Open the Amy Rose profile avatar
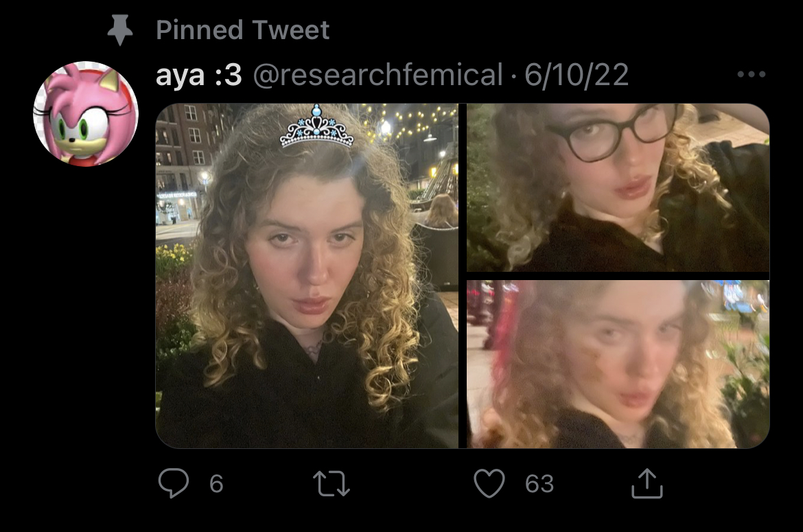Screen dimensions: 803x532 pos(86,114)
